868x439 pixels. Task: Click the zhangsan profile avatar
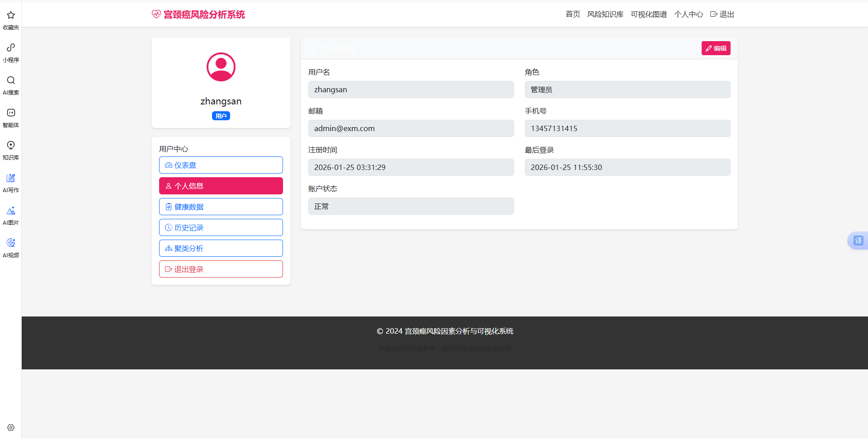tap(221, 67)
